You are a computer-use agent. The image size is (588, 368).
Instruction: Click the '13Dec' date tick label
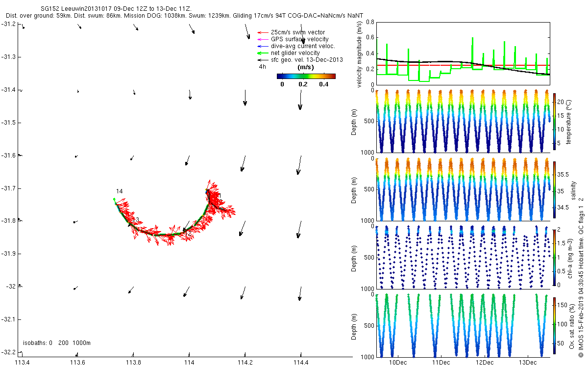pos(527,363)
